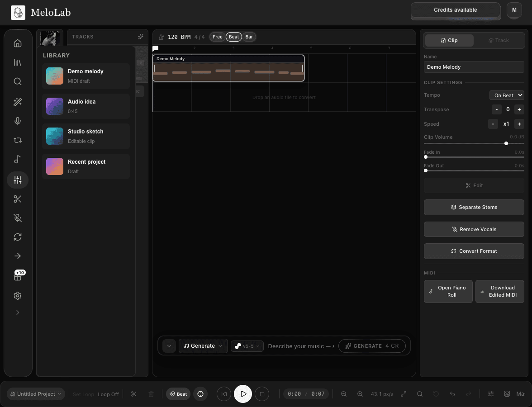532x407 pixels.
Task: Select the Beat snap mode pill
Action: 234,37
